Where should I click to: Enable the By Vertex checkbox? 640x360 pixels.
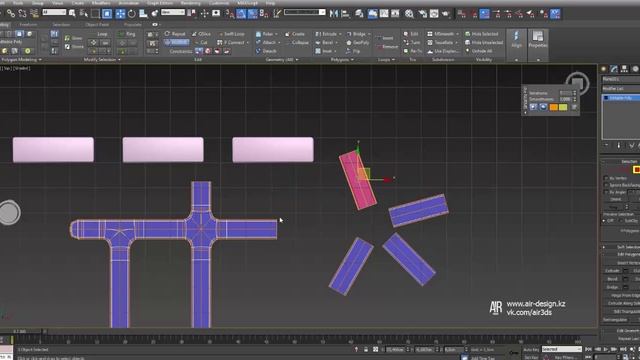[x=606, y=178]
